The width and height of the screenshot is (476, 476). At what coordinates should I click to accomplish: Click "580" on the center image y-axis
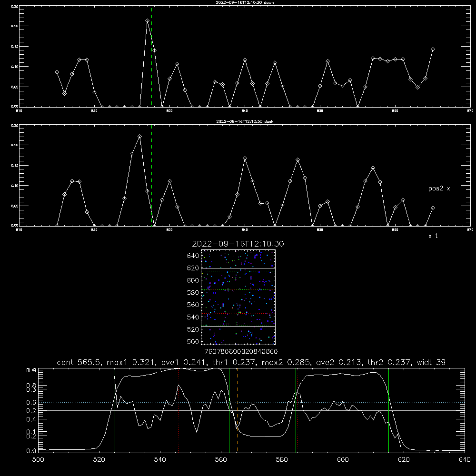point(193,293)
